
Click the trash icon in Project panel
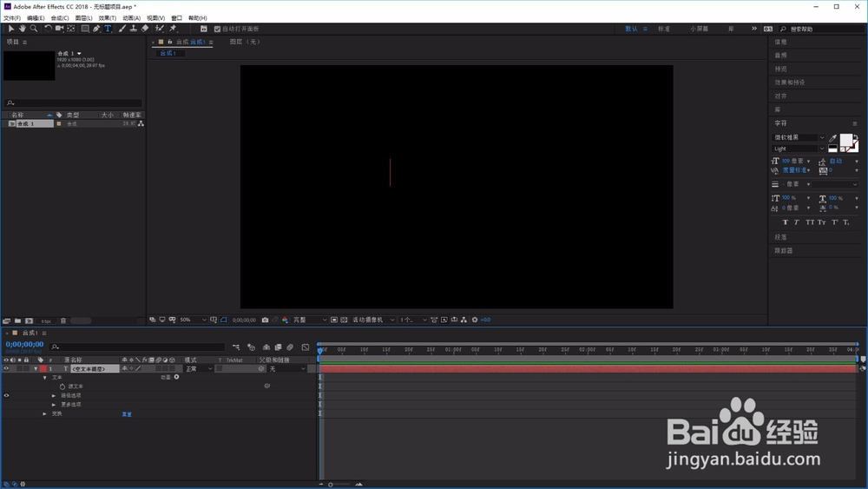(x=63, y=320)
